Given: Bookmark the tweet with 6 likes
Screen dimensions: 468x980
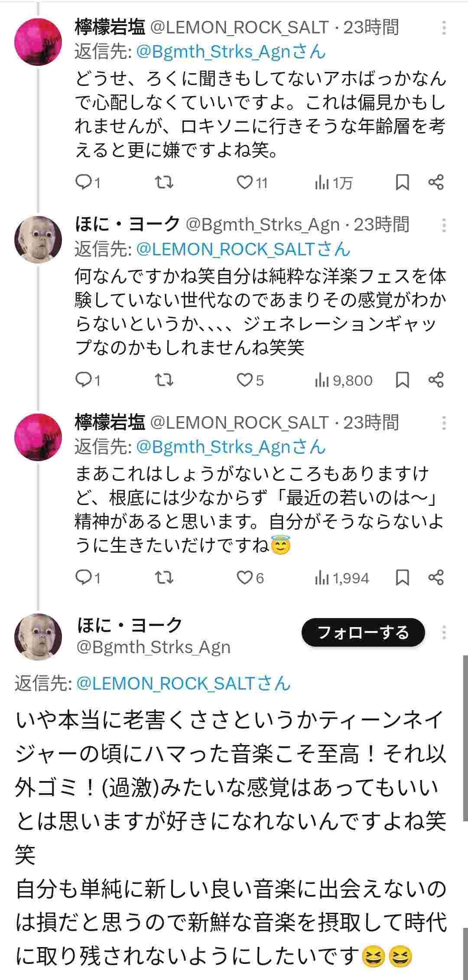Looking at the screenshot, I should click(402, 577).
